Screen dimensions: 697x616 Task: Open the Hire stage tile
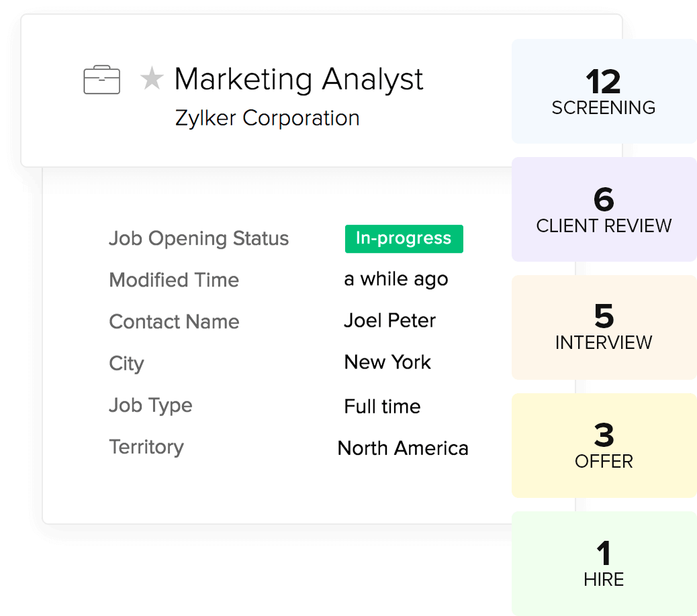(x=604, y=564)
